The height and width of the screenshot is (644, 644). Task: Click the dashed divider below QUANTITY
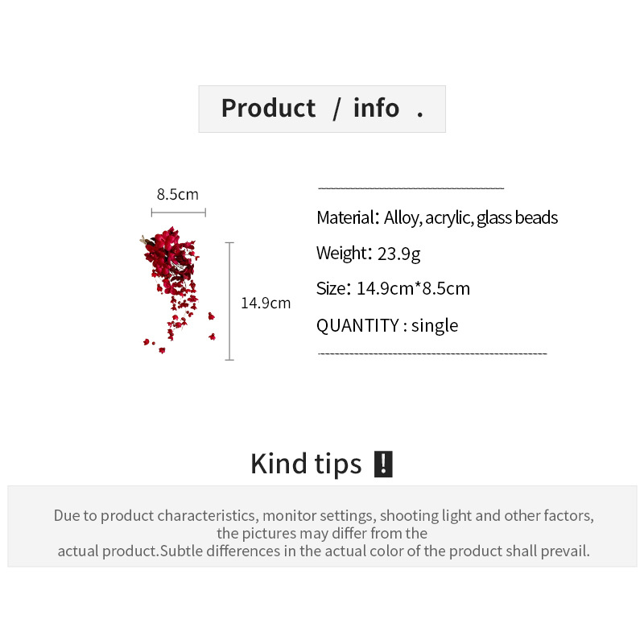[x=432, y=353]
